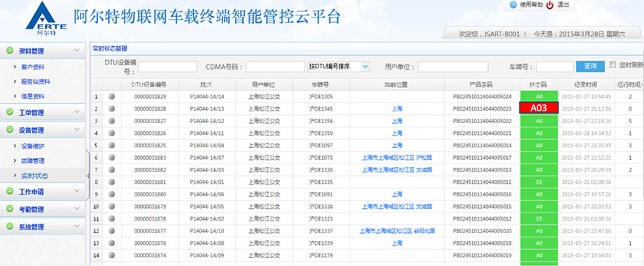Open the 按DTU编号排序 dropdown
This screenshot has width=644, height=266.
(339, 67)
